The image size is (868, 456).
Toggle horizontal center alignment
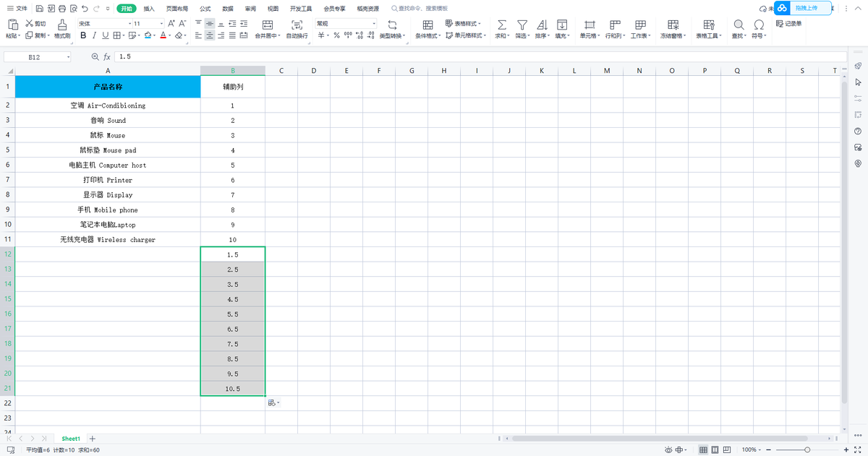[x=210, y=35]
